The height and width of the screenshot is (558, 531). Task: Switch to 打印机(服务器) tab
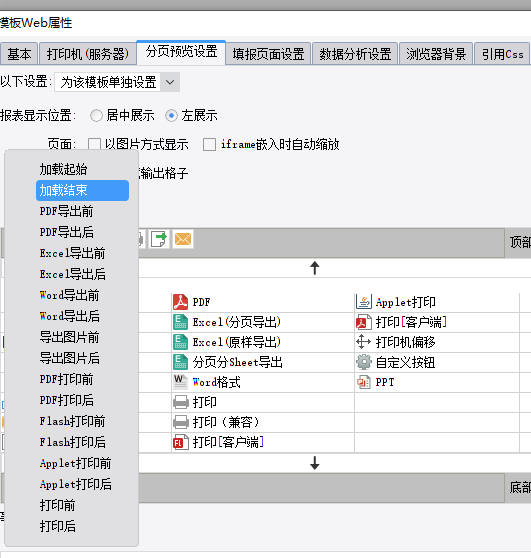coord(88,54)
